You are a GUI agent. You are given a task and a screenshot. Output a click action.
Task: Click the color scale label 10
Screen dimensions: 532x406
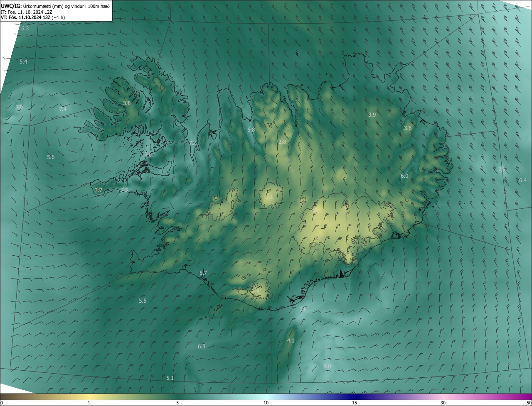(266, 403)
